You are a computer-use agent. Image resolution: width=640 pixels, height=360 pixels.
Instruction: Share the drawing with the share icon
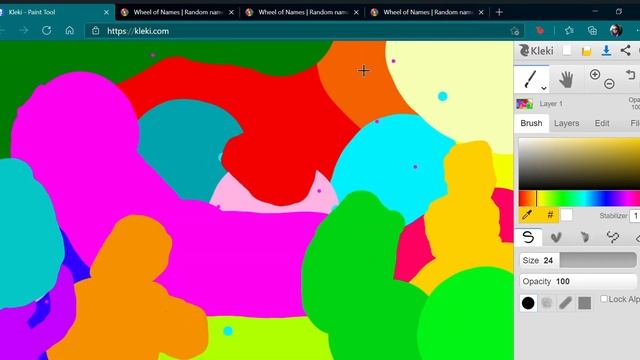(x=625, y=51)
